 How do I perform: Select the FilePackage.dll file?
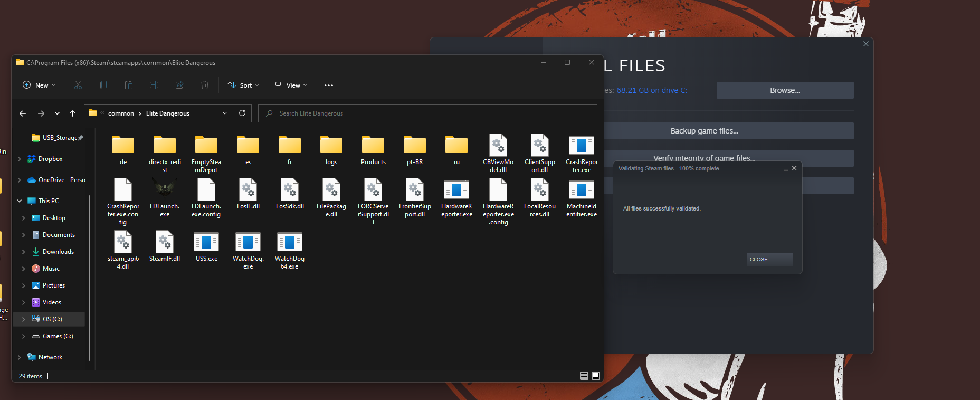click(331, 198)
